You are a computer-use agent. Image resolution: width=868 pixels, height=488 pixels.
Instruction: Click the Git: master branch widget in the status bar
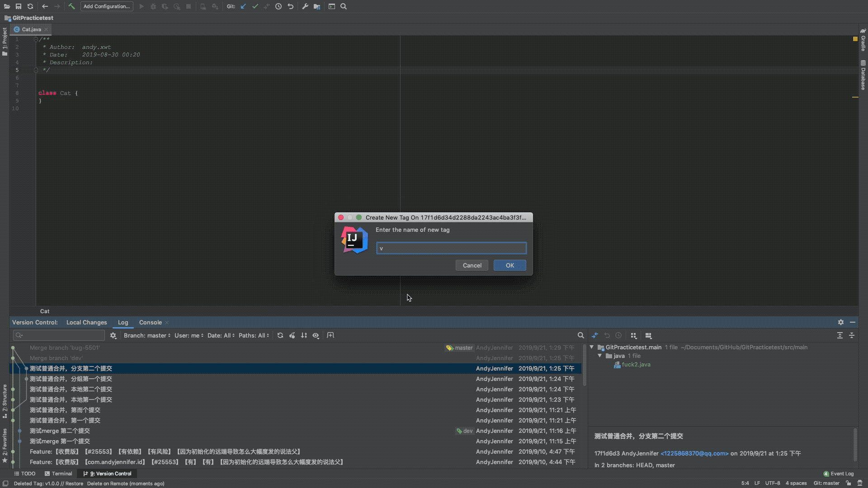(826, 483)
